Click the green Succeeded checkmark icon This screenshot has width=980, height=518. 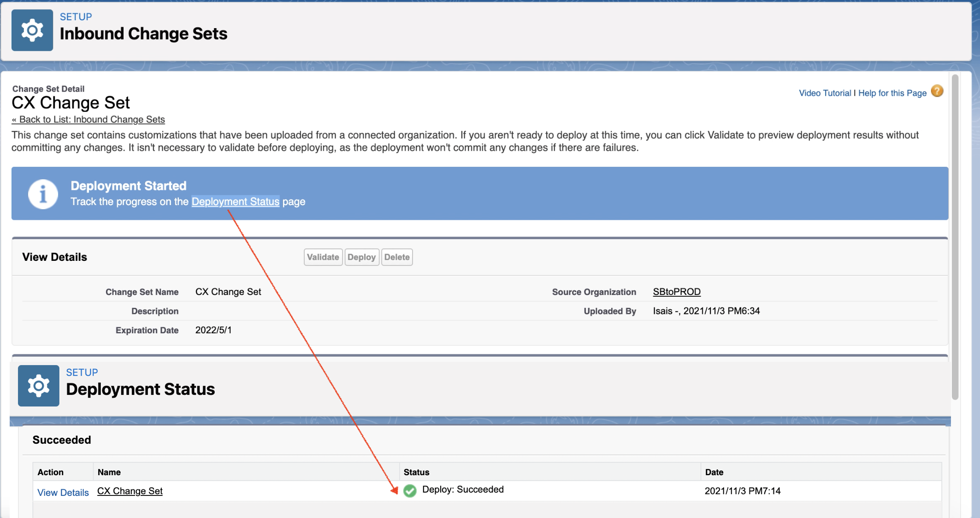[409, 491]
